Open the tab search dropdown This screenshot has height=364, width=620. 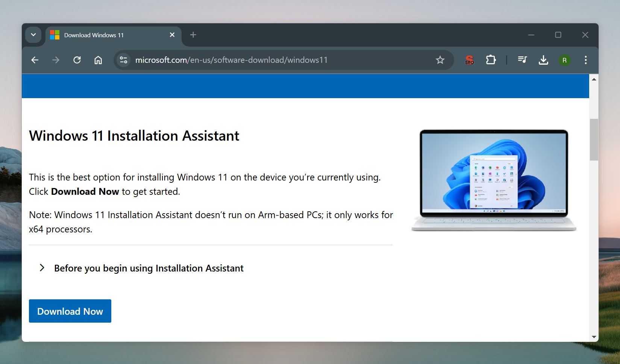tap(33, 35)
